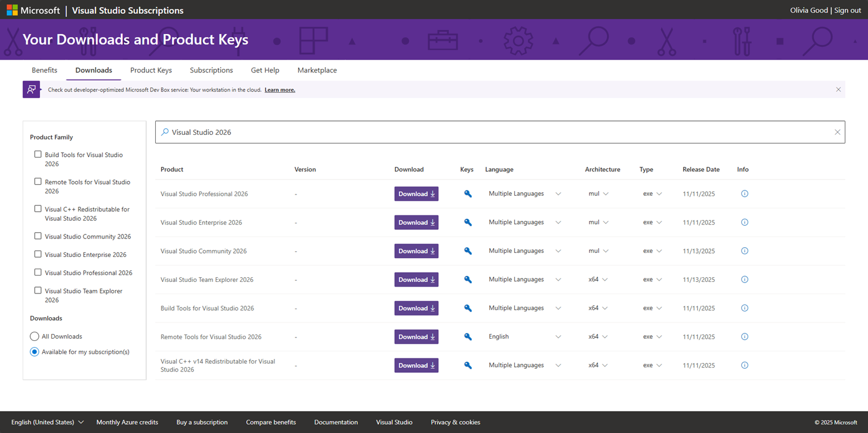This screenshot has height=433, width=868.
Task: Click the key icon for Visual Studio Enterprise 2026
Action: (467, 222)
